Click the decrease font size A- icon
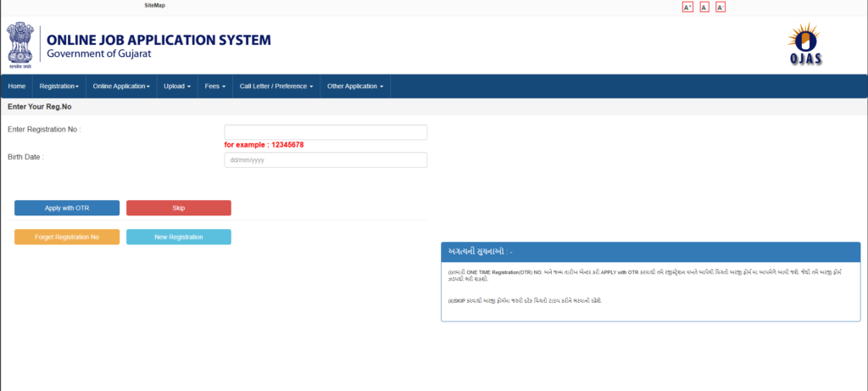Image resolution: width=868 pixels, height=391 pixels. point(721,8)
